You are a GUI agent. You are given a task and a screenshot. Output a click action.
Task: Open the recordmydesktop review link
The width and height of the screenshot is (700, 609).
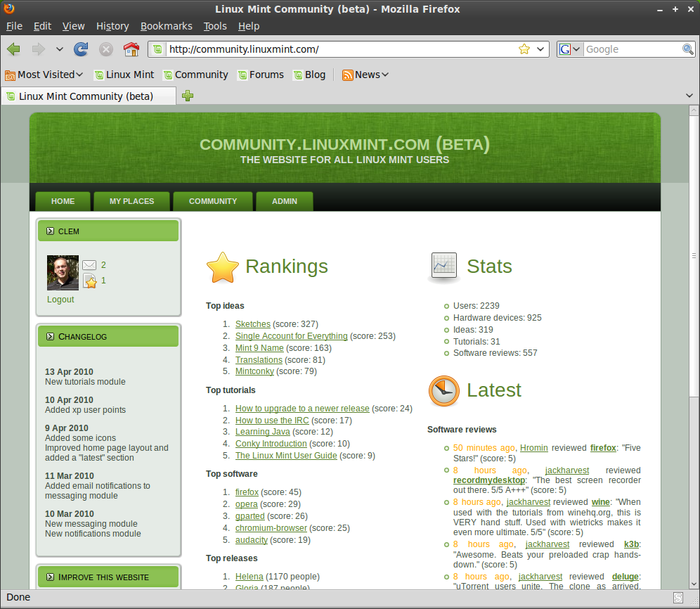pos(489,480)
